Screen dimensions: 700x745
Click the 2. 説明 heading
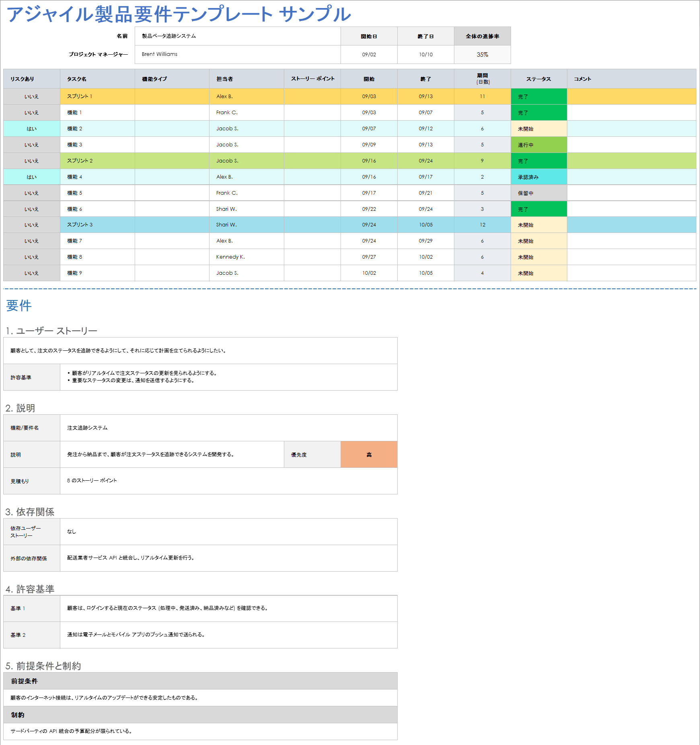pos(20,408)
